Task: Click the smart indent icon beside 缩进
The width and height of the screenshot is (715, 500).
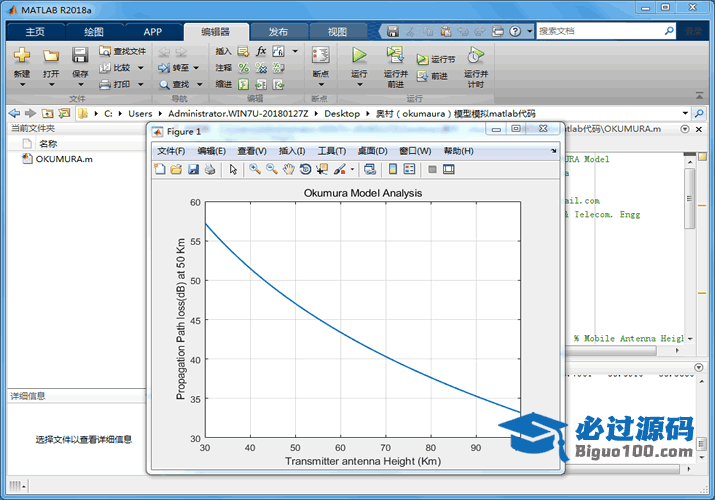Action: tap(244, 84)
